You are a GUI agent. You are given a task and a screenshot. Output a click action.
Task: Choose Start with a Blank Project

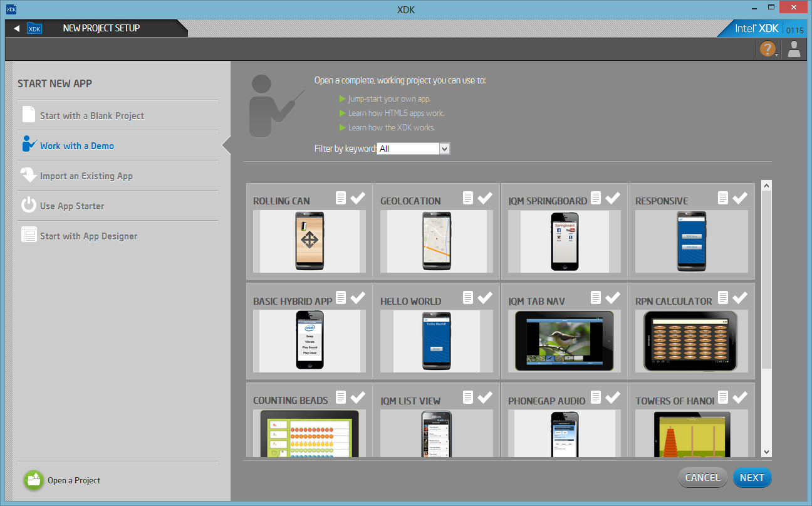coord(118,115)
